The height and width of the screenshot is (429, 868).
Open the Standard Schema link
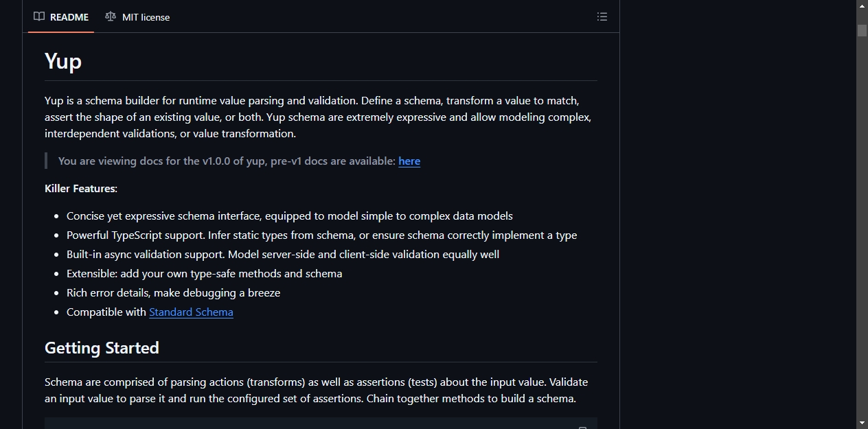pos(191,312)
